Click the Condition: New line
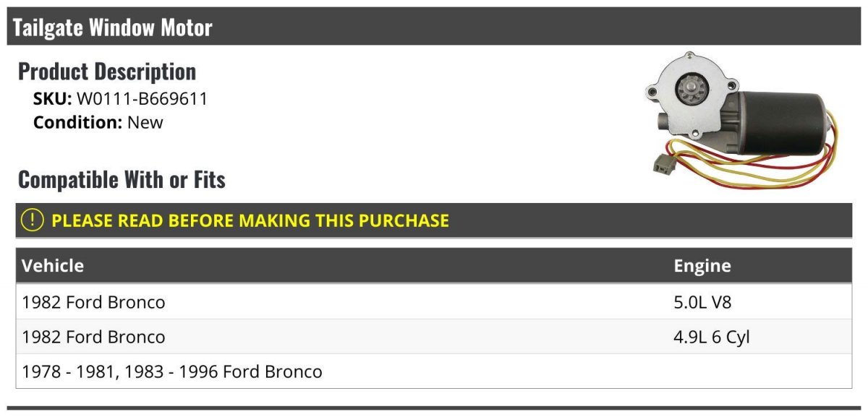The width and height of the screenshot is (868, 417). pyautogui.click(x=98, y=122)
